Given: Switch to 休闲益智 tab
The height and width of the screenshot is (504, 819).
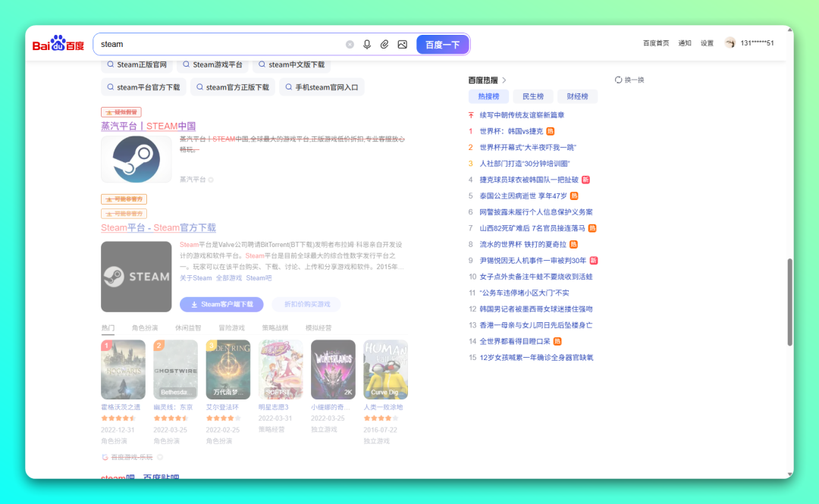Looking at the screenshot, I should click(x=188, y=328).
